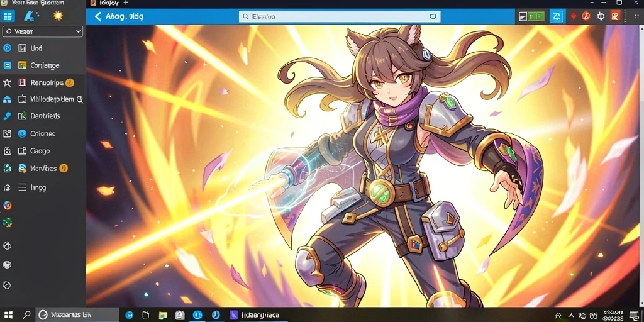Viewport: 644px width, 322px height.
Task: Open the orange square icon in top toolbar
Action: [615, 16]
